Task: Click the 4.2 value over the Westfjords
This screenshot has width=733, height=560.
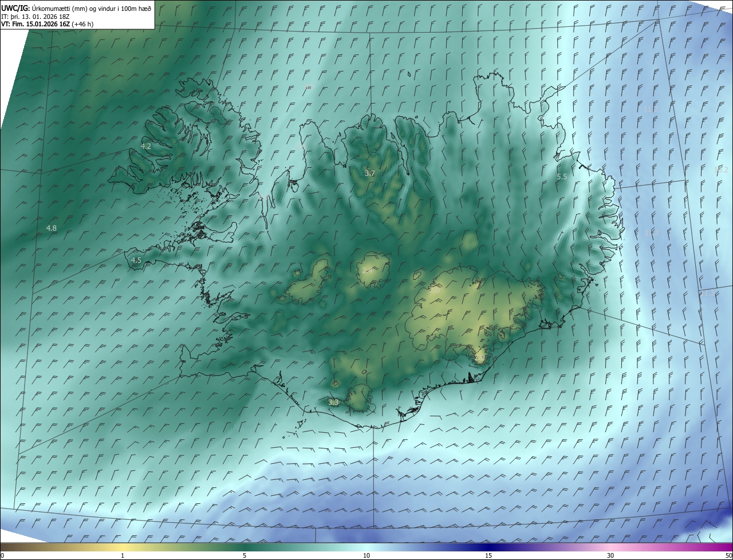Action: coord(146,147)
